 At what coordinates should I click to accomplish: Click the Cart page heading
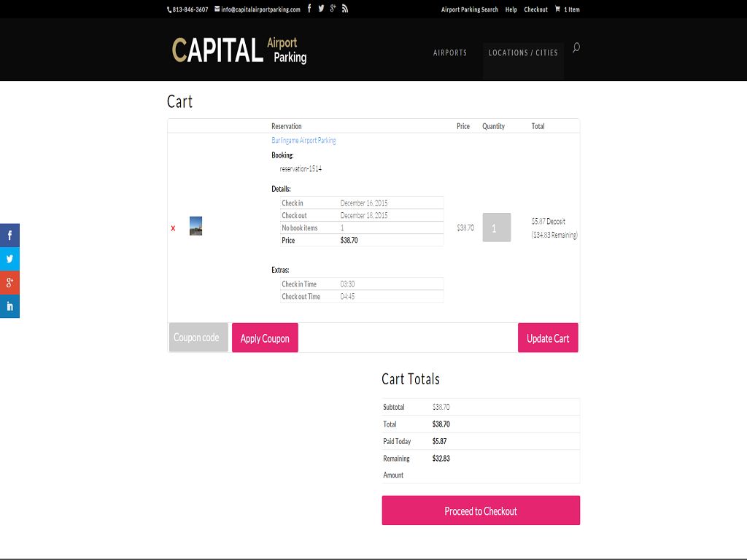tap(179, 101)
